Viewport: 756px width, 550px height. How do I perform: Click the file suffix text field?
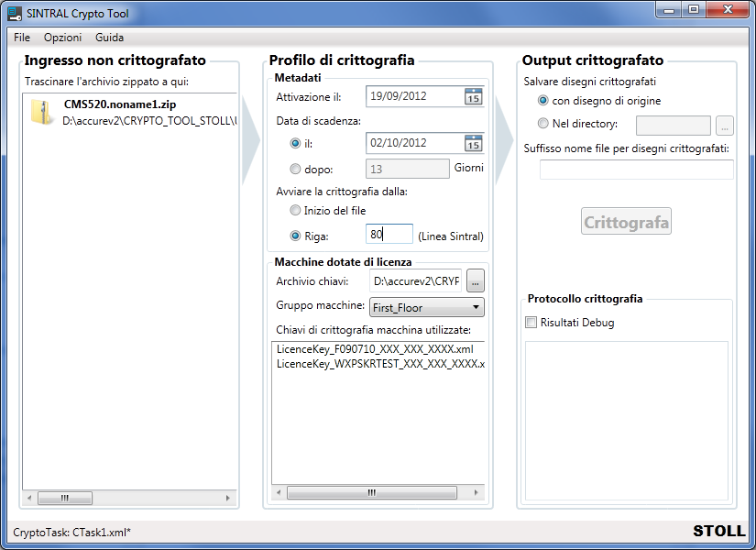636,170
